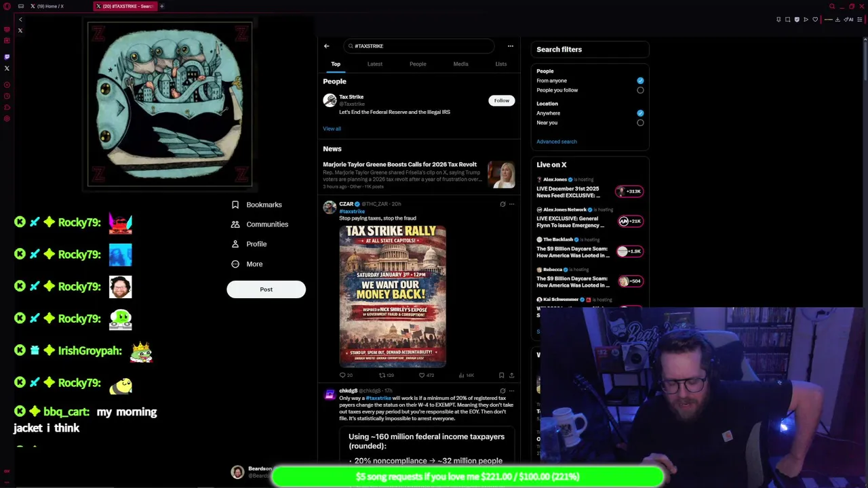Screen dimensions: 868x488
Task: Click the View all people link
Action: (332, 129)
